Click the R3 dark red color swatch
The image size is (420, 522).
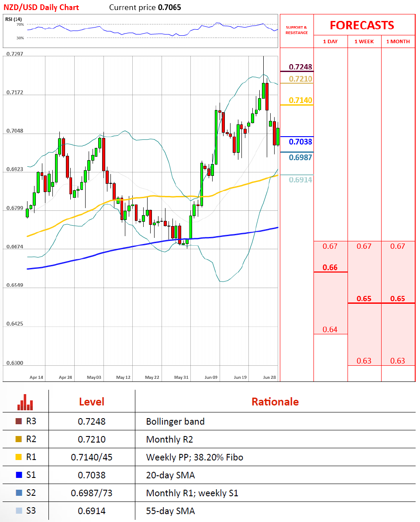(x=19, y=421)
